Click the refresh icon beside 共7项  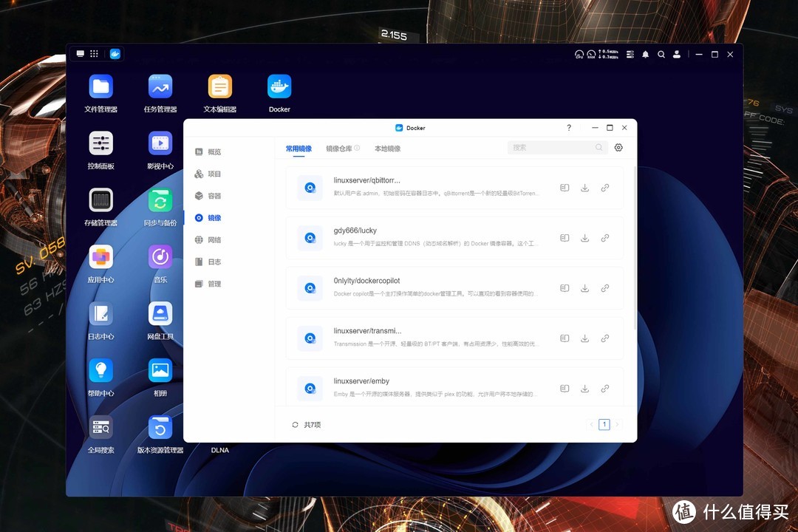(296, 425)
